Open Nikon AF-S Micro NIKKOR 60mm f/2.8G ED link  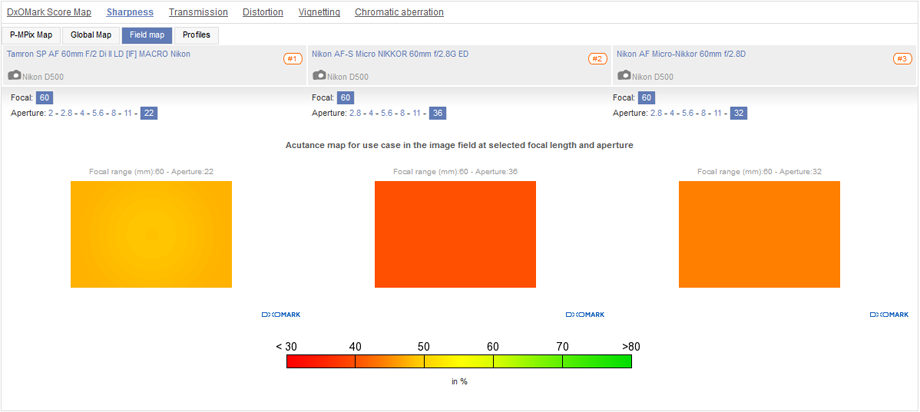[x=390, y=54]
